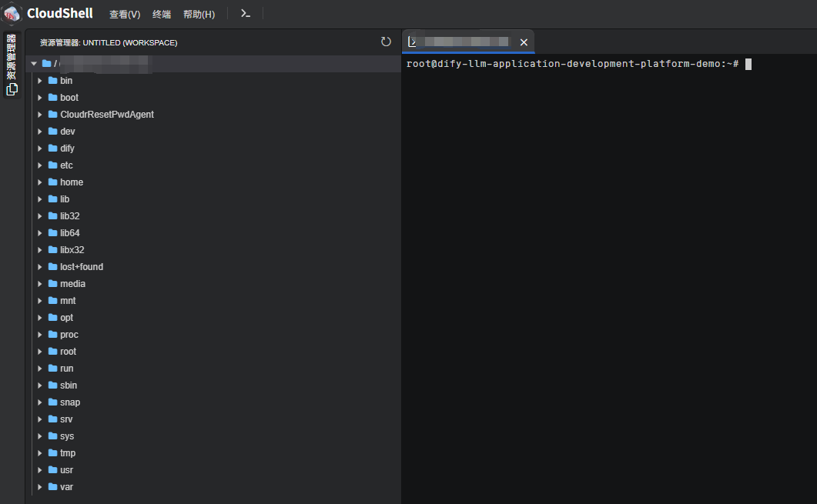Select the etc folder name

(67, 165)
